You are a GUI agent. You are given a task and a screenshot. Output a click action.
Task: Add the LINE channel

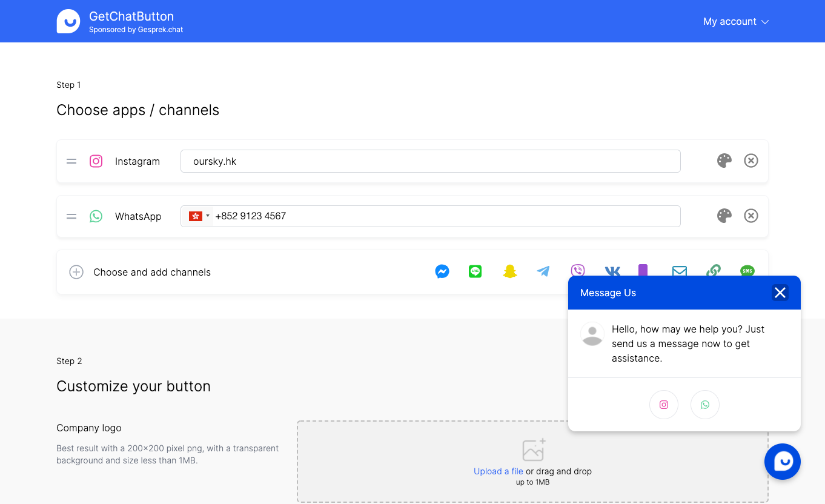475,271
